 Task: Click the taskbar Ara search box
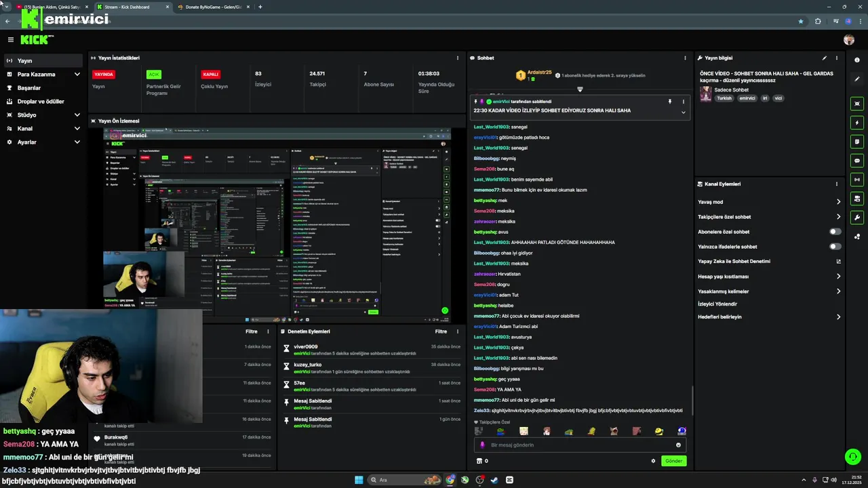[406, 480]
